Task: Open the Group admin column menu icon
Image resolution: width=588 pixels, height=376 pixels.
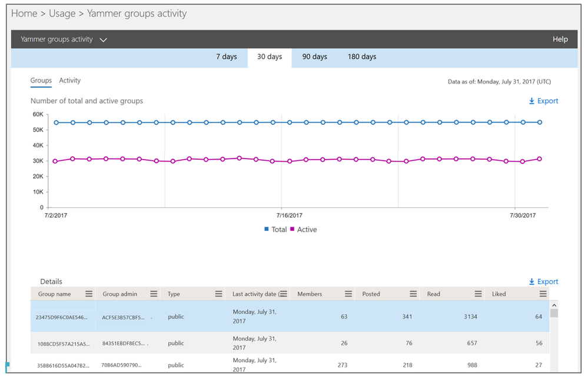Action: coord(154,293)
